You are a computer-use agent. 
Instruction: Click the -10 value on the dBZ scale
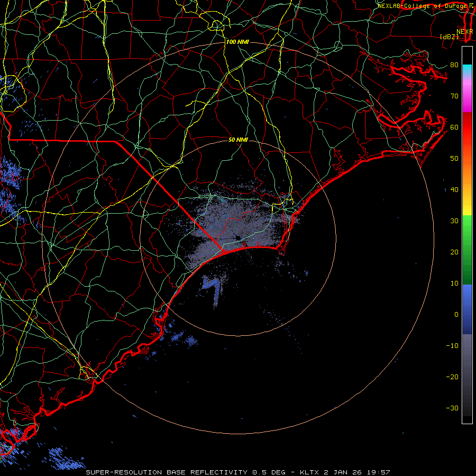452,345
